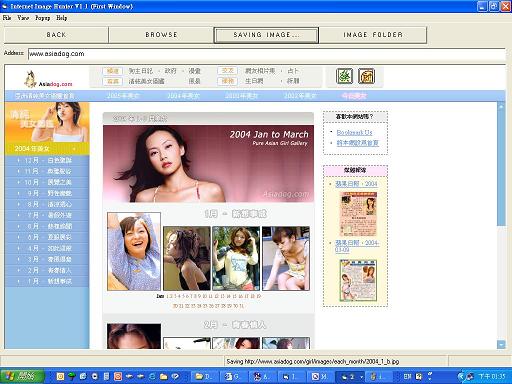
Task: Select 7月 in the sidebar list
Action: [47, 215]
